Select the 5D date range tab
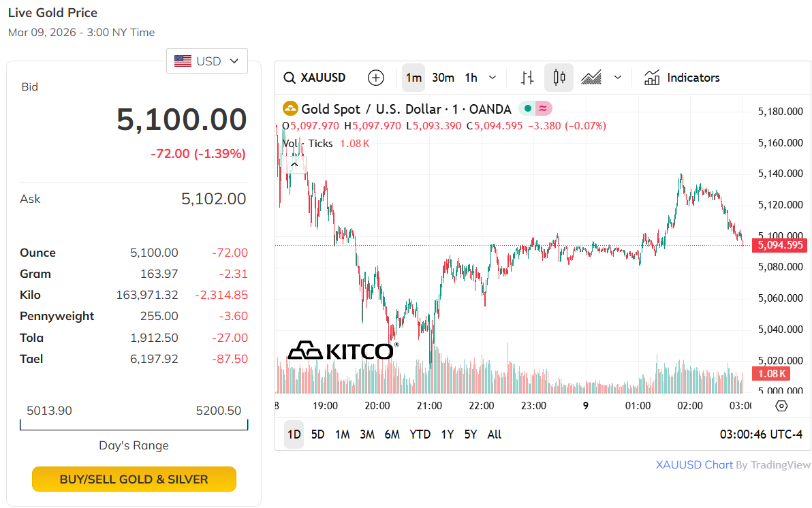Viewport: 812px width, 508px height. click(x=317, y=434)
